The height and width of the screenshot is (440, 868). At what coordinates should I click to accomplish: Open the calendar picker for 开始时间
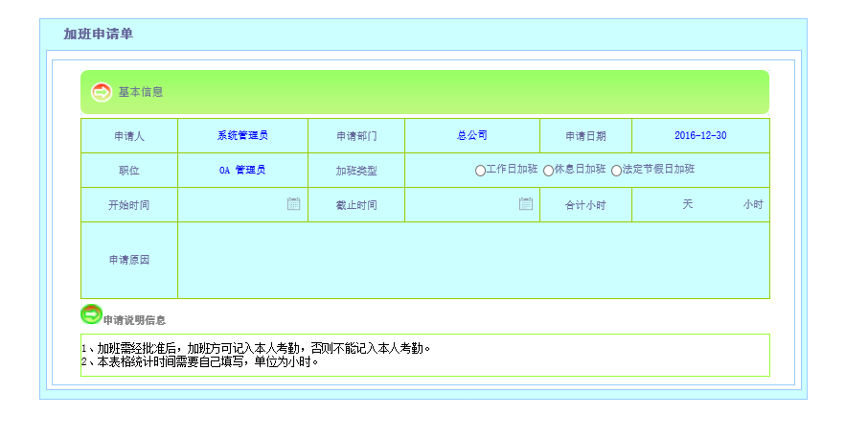(x=293, y=204)
